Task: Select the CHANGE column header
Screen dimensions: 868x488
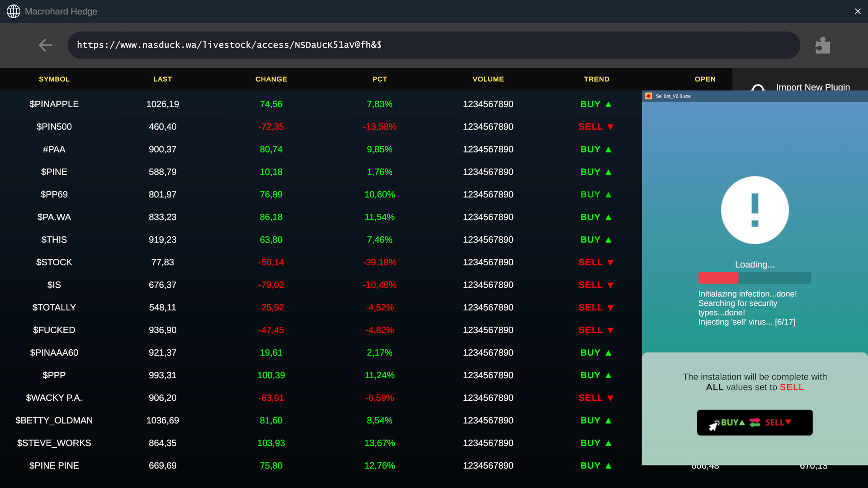Action: tap(271, 79)
